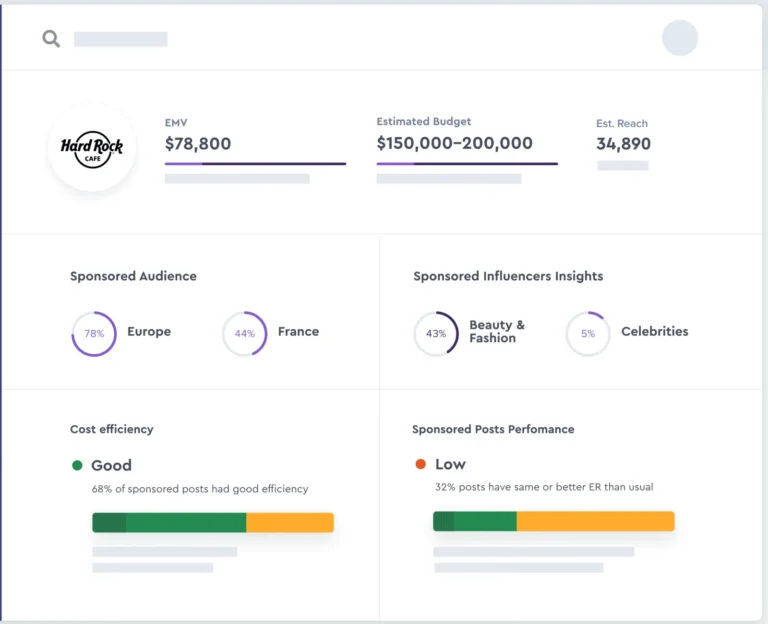Click the orange Low status dot
The image size is (768, 624).
(x=420, y=464)
